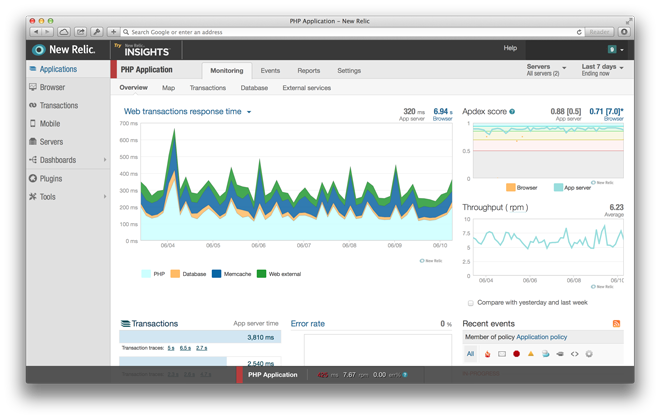The image size is (660, 419).
Task: Switch to the Reports tab
Action: tap(309, 70)
